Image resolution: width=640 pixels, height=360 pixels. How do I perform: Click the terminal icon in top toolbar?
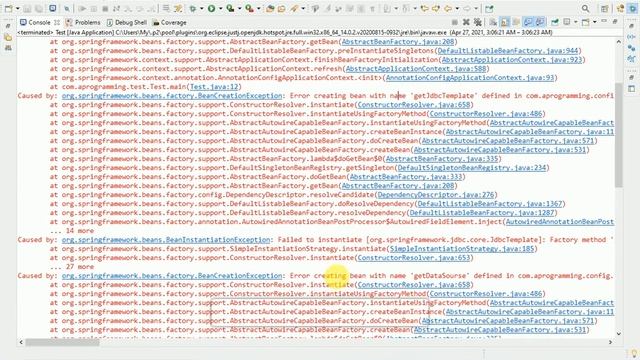(x=53, y=9)
